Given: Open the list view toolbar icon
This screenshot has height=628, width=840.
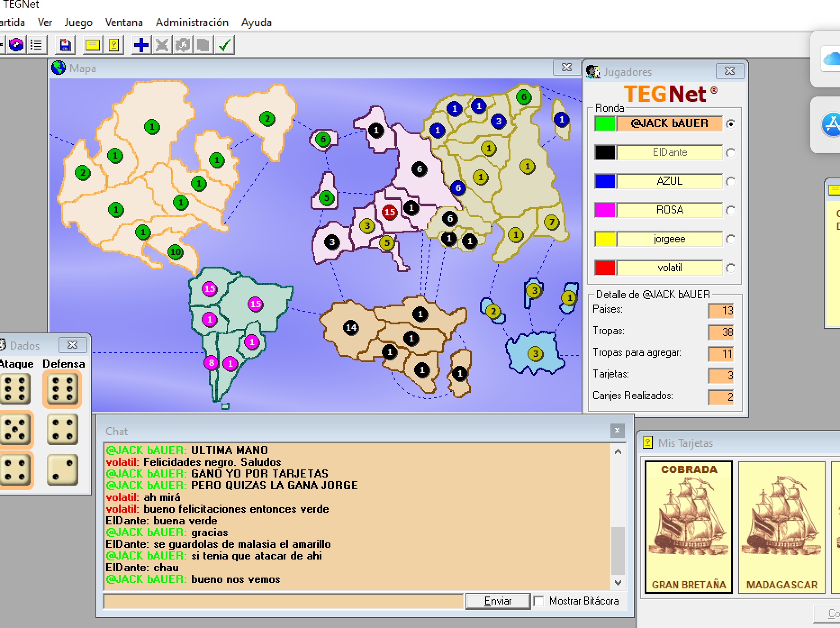Looking at the screenshot, I should pyautogui.click(x=36, y=45).
